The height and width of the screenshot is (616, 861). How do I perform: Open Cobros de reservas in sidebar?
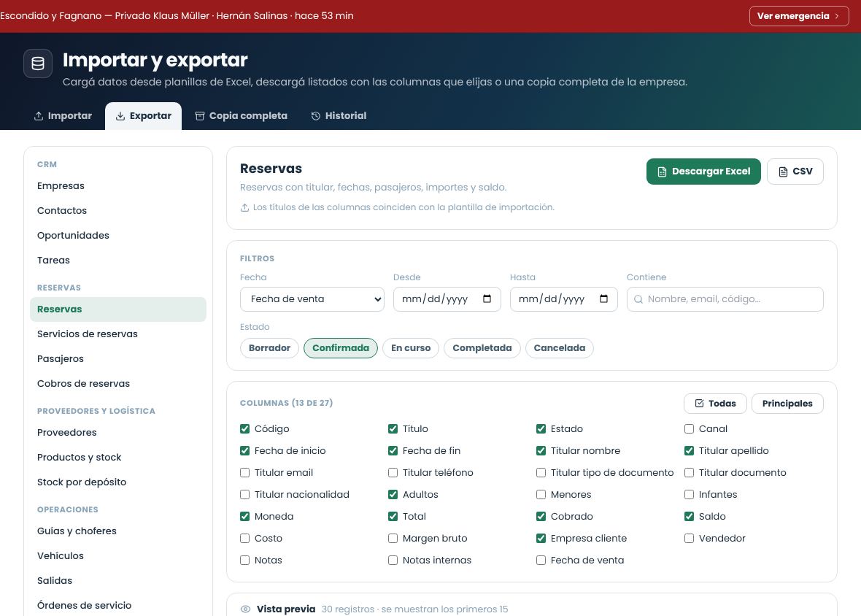pos(118,383)
